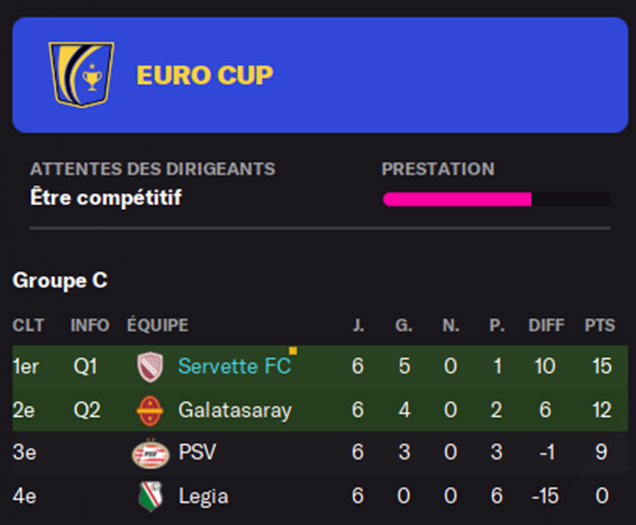Open the Legia club crest
The image size is (636, 525).
tap(150, 496)
